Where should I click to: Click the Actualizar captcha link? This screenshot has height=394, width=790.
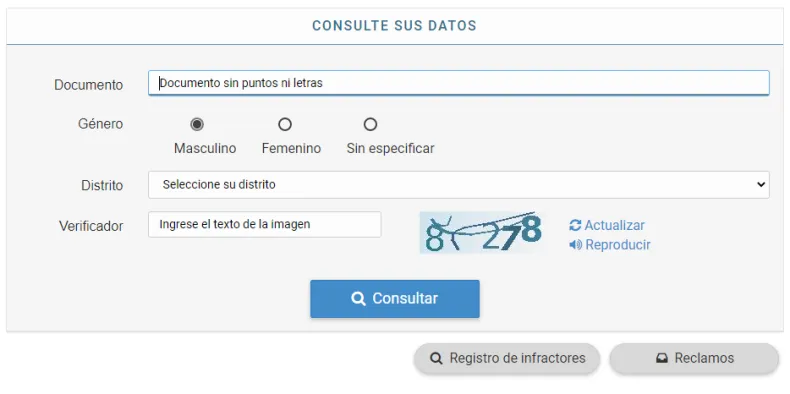614,225
